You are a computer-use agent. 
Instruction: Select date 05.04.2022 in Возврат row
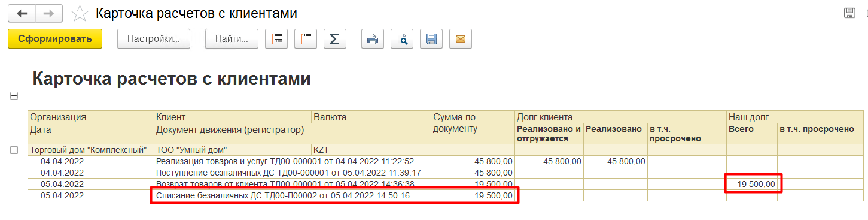(x=91, y=183)
